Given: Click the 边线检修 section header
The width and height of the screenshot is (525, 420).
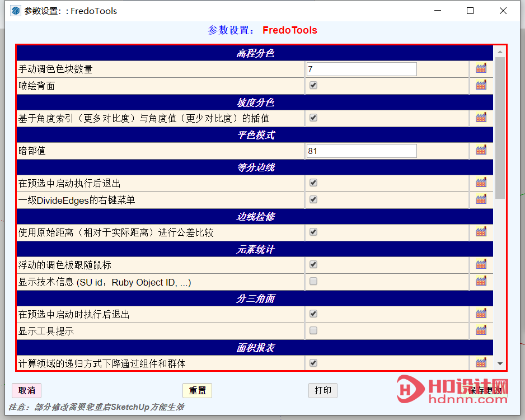Looking at the screenshot, I should tap(255, 216).
